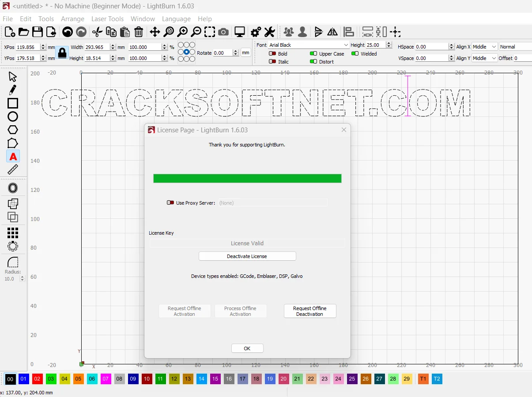Open Device Settings wrench-screwdriver icon
Image resolution: width=532 pixels, height=397 pixels.
269,32
